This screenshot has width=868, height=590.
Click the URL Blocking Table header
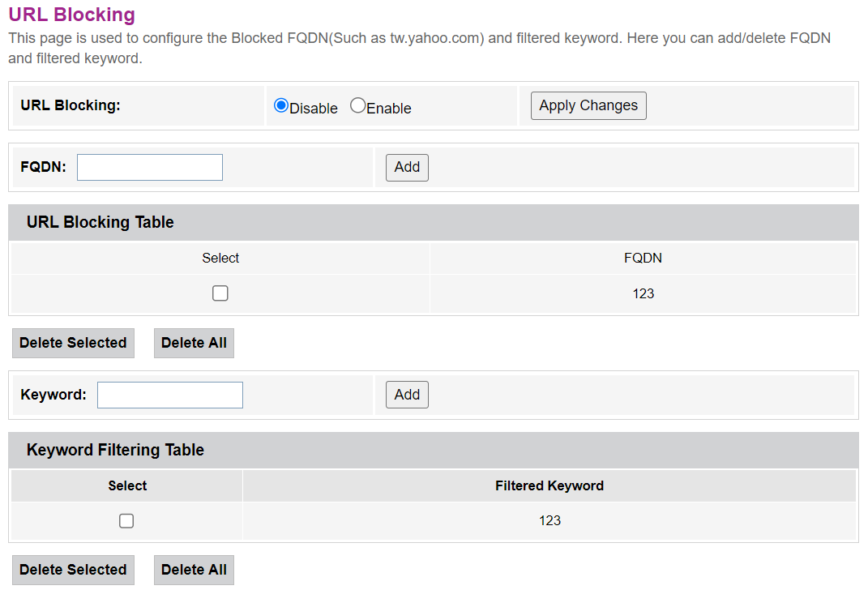(x=100, y=222)
